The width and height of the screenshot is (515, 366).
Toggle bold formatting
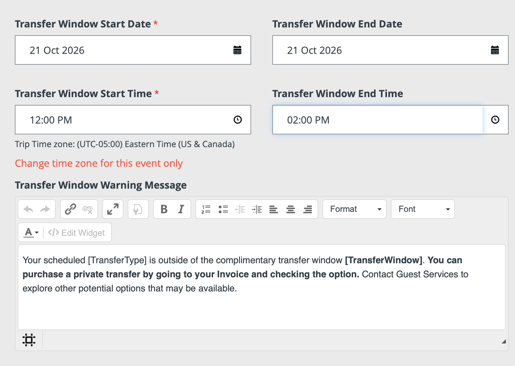click(164, 209)
